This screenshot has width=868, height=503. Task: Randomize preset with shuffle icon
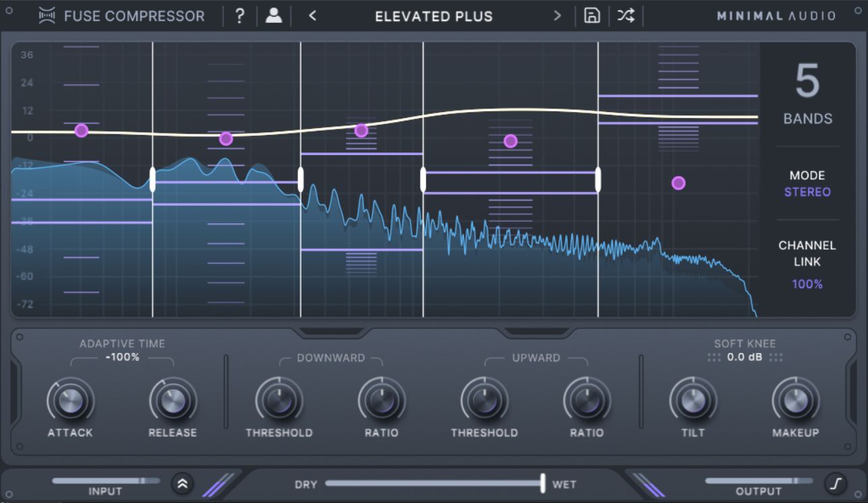pos(626,16)
